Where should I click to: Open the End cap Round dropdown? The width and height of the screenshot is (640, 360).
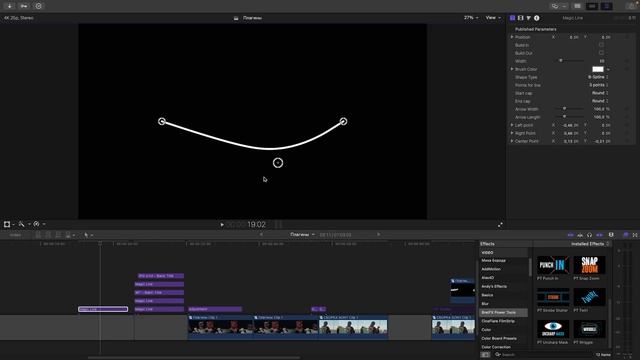[x=600, y=101]
